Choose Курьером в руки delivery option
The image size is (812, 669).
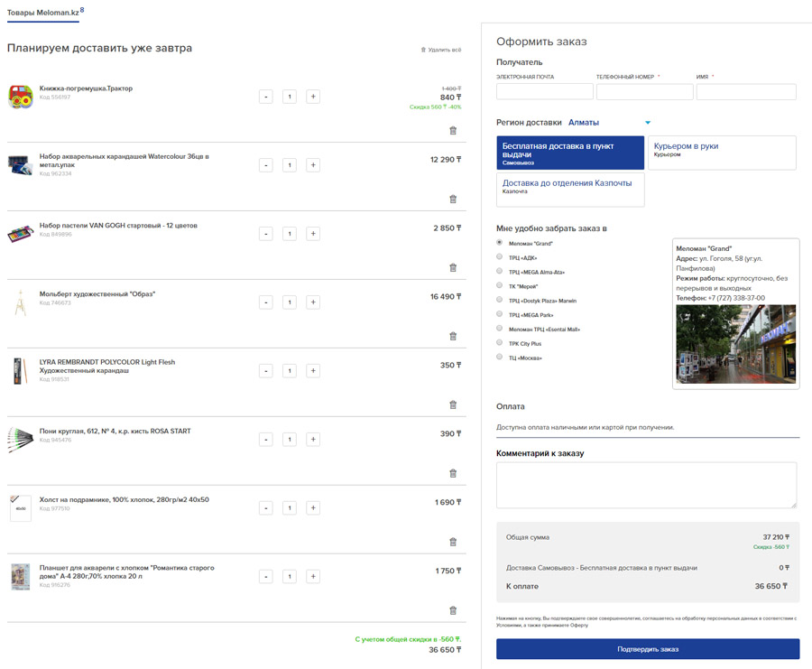click(722, 153)
